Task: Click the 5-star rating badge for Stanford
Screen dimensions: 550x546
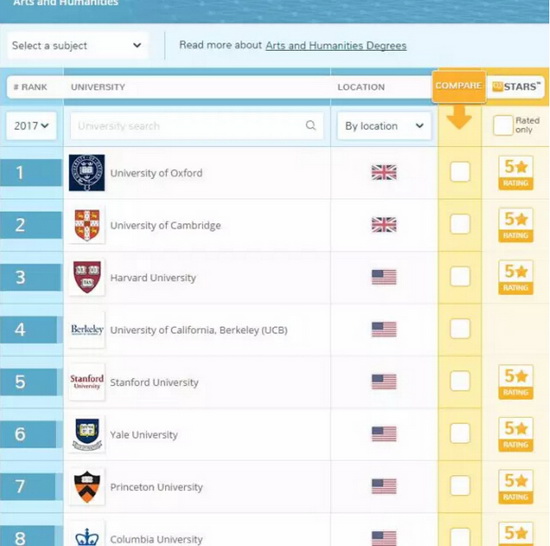Action: pyautogui.click(x=516, y=382)
